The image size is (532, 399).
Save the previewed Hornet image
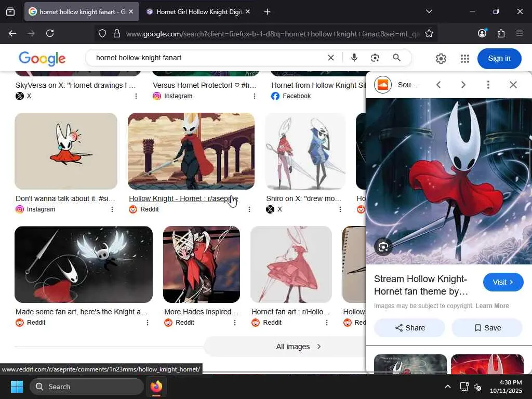point(487,328)
